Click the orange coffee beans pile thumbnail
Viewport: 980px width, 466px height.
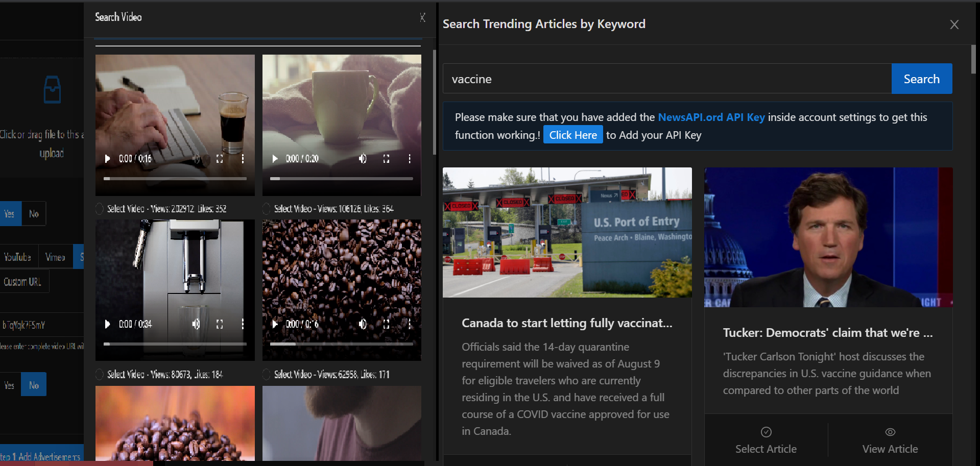click(175, 424)
